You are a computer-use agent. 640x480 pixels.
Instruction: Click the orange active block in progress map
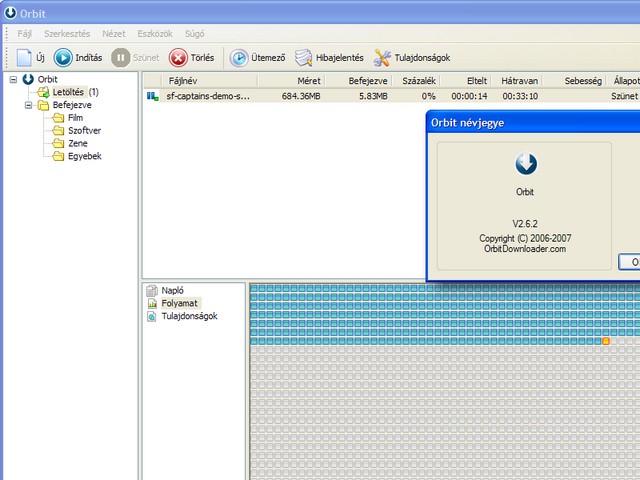pos(606,342)
